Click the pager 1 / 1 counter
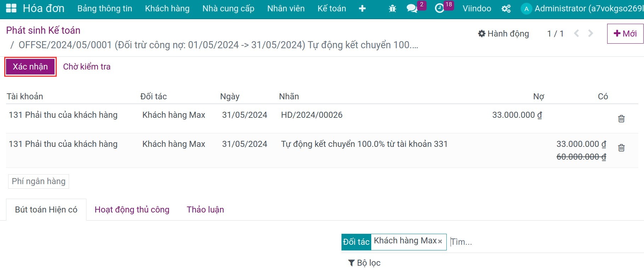The image size is (644, 276). pos(555,34)
